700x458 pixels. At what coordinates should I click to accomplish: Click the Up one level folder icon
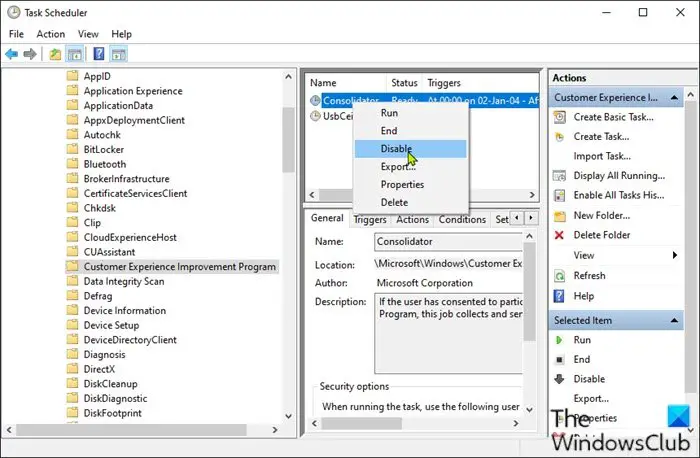click(55, 54)
